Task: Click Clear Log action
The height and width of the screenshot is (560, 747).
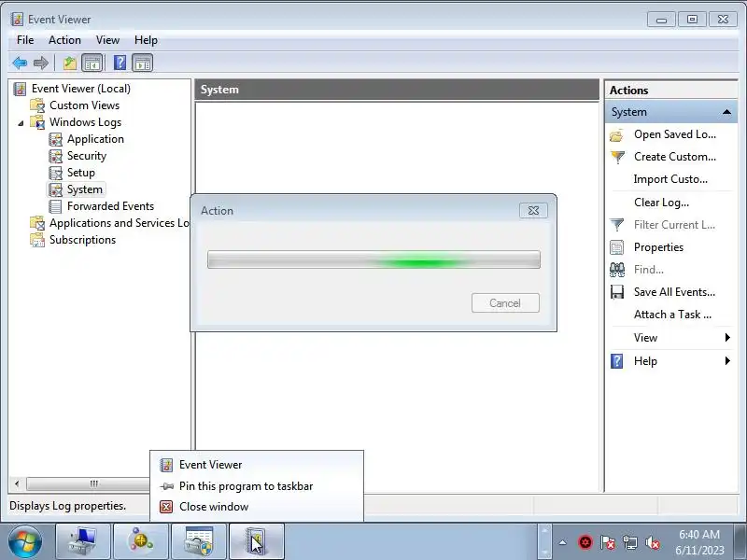Action: [x=661, y=203]
